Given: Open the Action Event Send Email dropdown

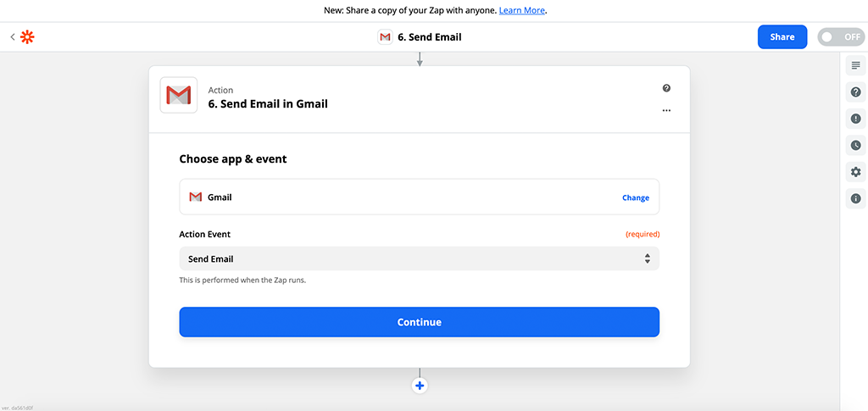Looking at the screenshot, I should tap(419, 258).
